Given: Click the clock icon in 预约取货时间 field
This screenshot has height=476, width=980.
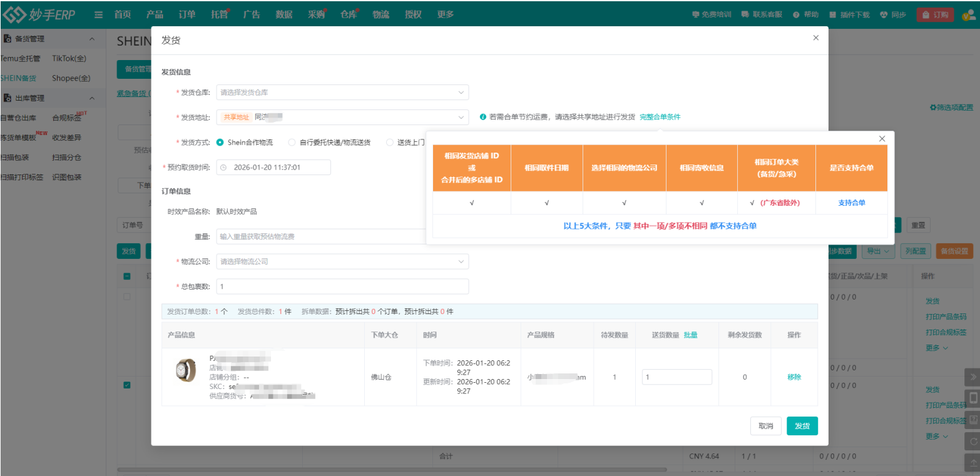Looking at the screenshot, I should 223,168.
